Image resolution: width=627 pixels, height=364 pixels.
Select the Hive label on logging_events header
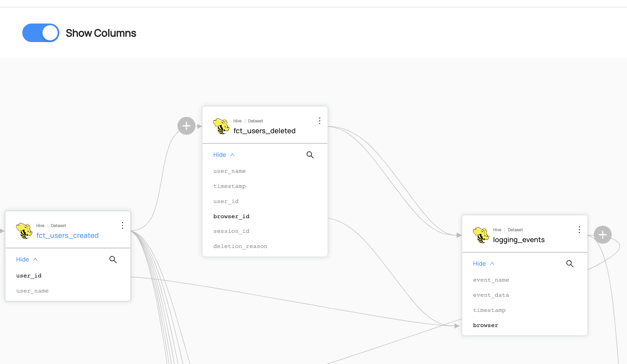tap(497, 229)
